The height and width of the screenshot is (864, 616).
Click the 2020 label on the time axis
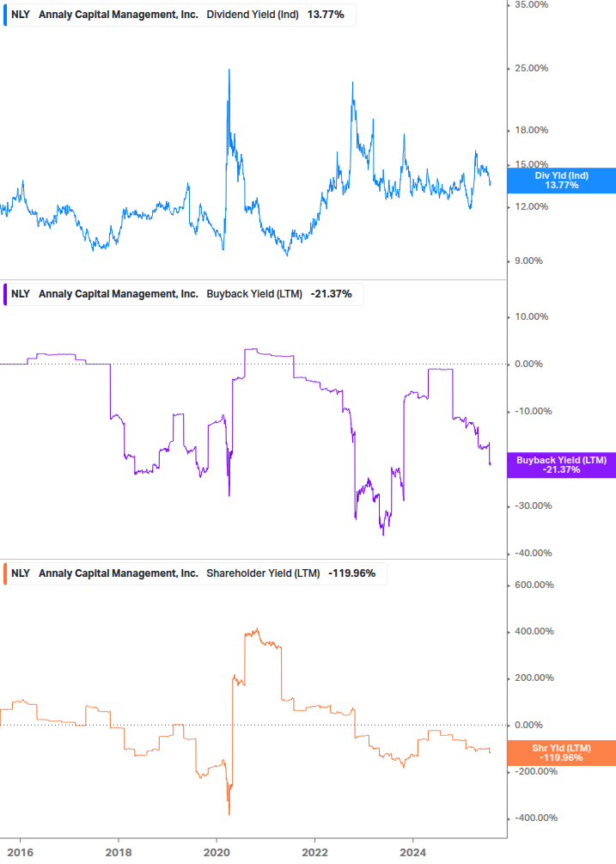point(217,853)
